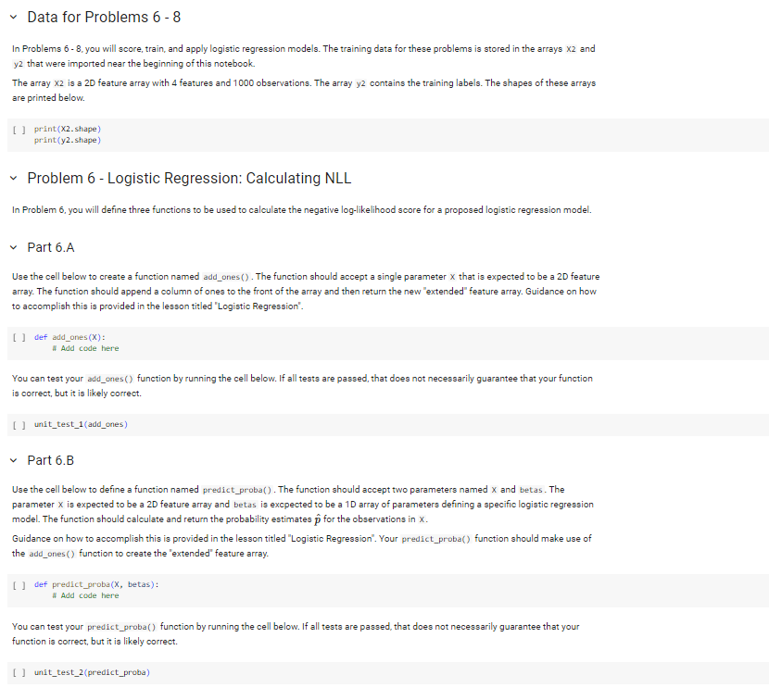The height and width of the screenshot is (700, 769).
Task: Select the Part 6.A heading text
Action: 51,247
